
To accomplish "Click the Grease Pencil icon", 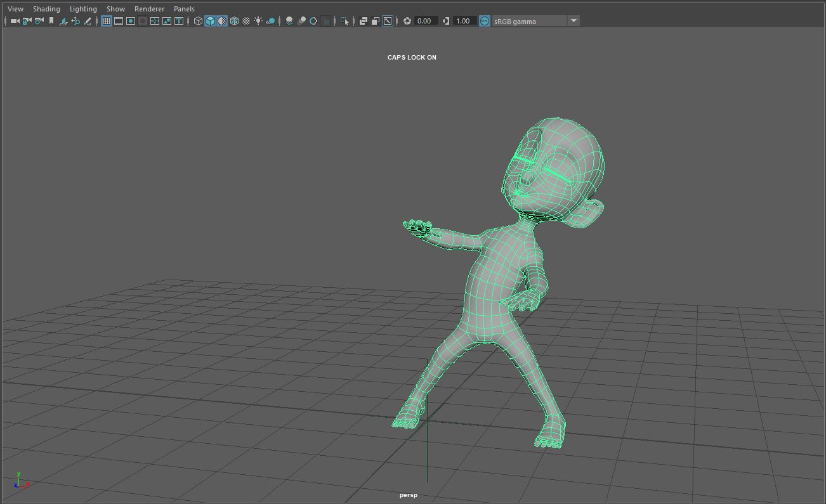I will 88,21.
